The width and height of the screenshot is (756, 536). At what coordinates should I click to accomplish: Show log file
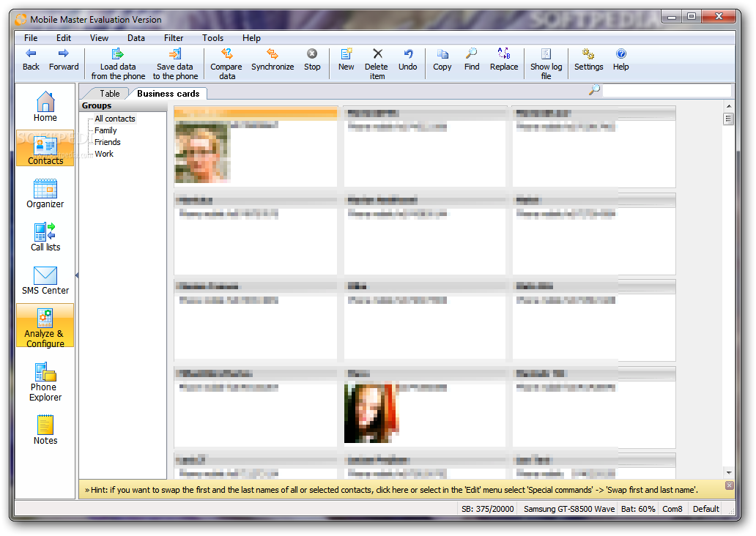click(546, 64)
